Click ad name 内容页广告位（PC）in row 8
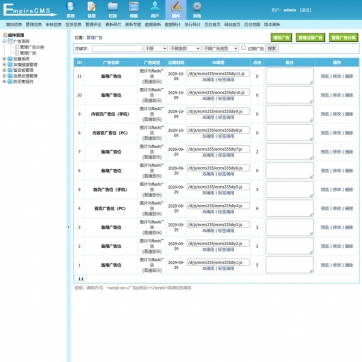 (x=110, y=133)
